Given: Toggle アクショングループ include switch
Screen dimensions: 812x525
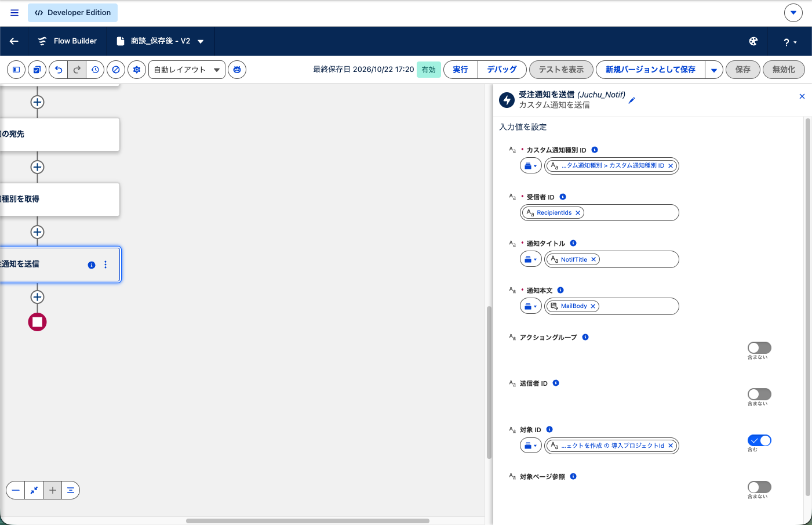Looking at the screenshot, I should coord(759,347).
